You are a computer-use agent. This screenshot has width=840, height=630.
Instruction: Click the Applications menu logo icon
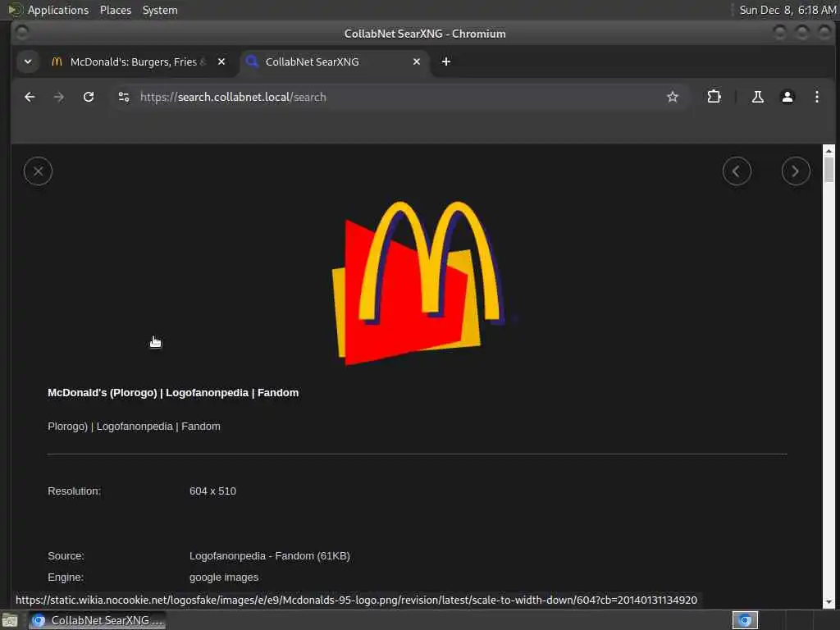[x=15, y=10]
